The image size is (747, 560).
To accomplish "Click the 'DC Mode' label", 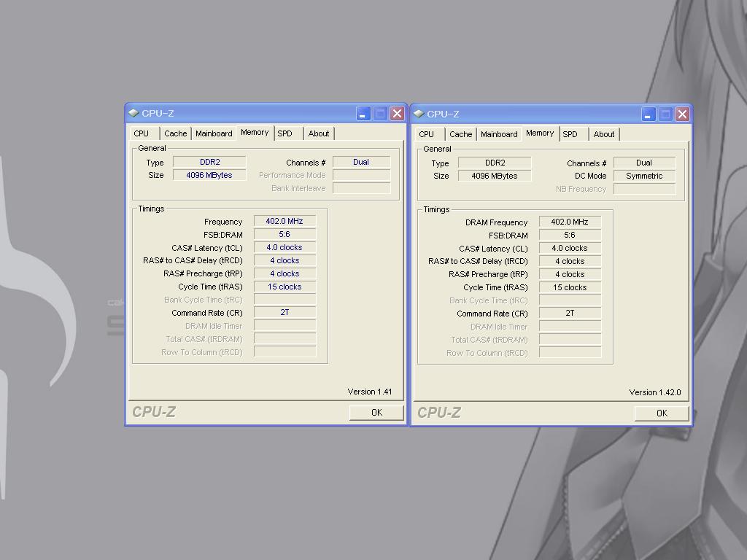I will [591, 176].
